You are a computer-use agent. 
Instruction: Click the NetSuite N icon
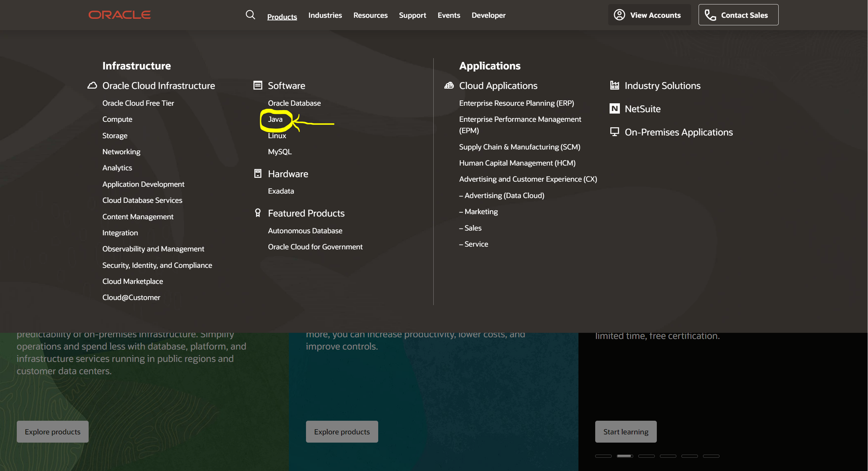click(614, 108)
